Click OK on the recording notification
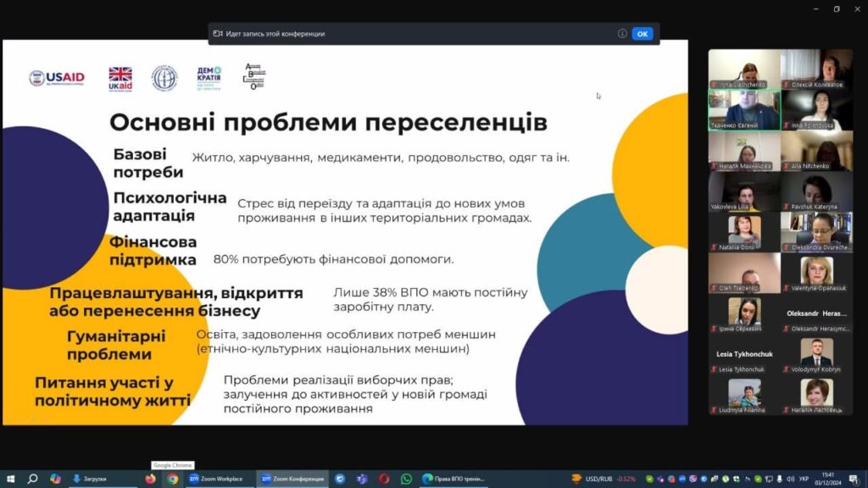This screenshot has width=868, height=488. pyautogui.click(x=642, y=34)
